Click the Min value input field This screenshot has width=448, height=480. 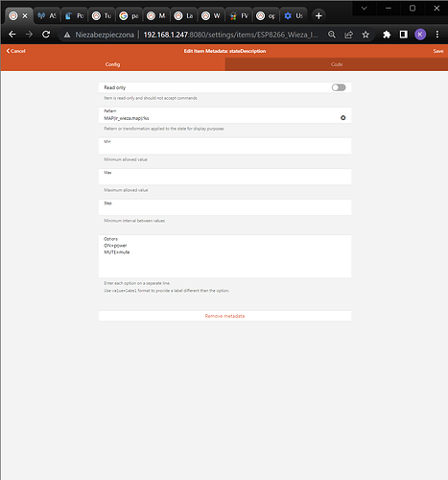pyautogui.click(x=224, y=146)
